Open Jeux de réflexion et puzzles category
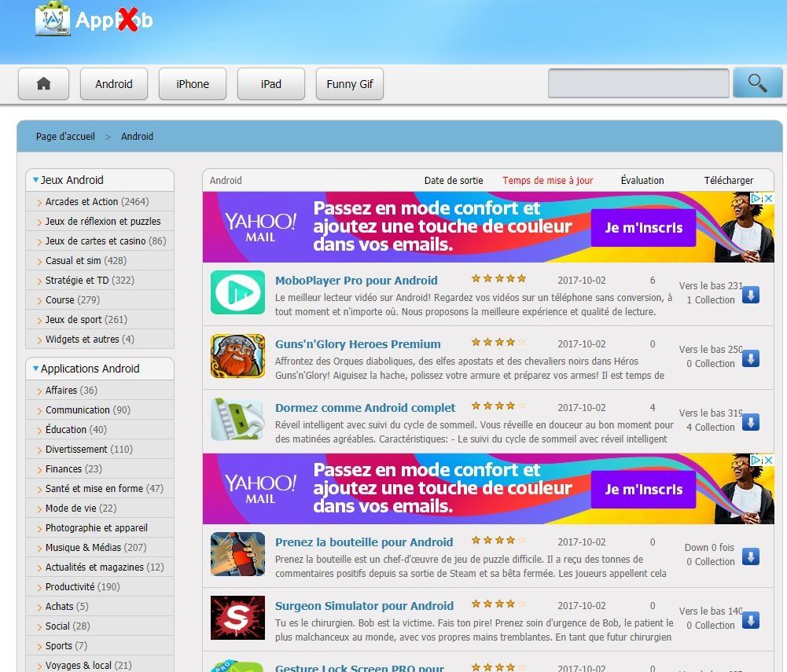This screenshot has height=672, width=787. pos(103,222)
